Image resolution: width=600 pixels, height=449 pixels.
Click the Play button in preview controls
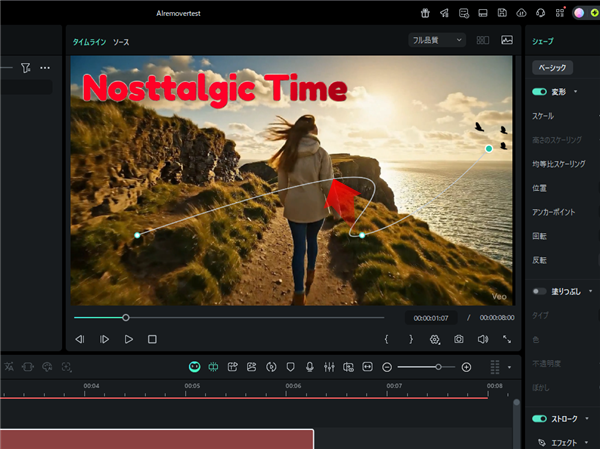[128, 339]
